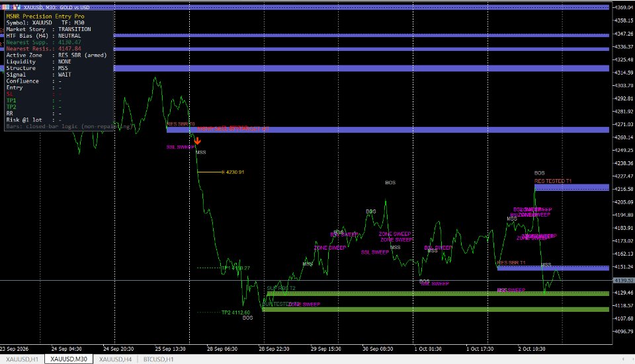This screenshot has height=364, width=635.
Task: Click the Confluence row in info panel
Action: coord(34,81)
